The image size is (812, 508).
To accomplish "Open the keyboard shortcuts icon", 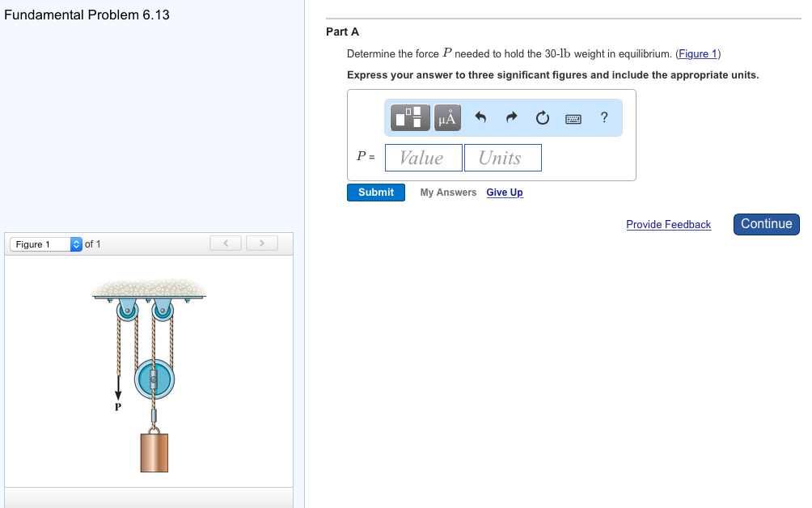I will [x=573, y=117].
